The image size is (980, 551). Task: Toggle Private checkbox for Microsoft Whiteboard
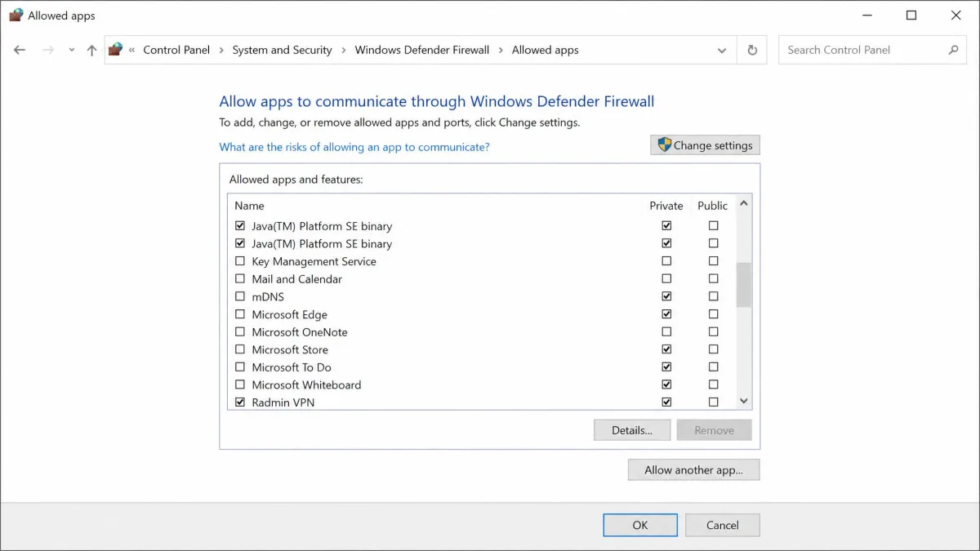[666, 384]
